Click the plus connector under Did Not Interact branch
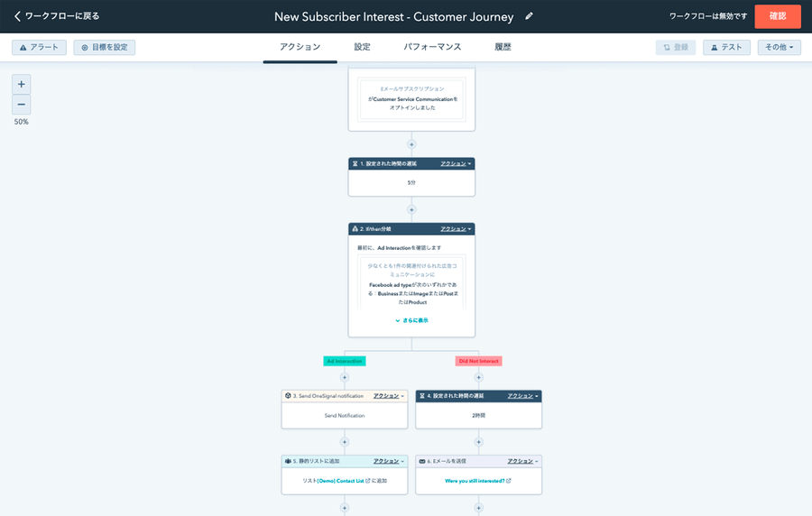Screen dimensions: 812x516 (x=478, y=377)
